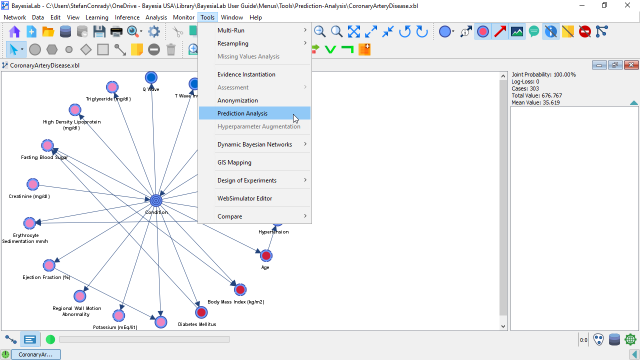The image size is (640, 360).
Task: Select the pointer selection tool
Action: (x=13, y=50)
